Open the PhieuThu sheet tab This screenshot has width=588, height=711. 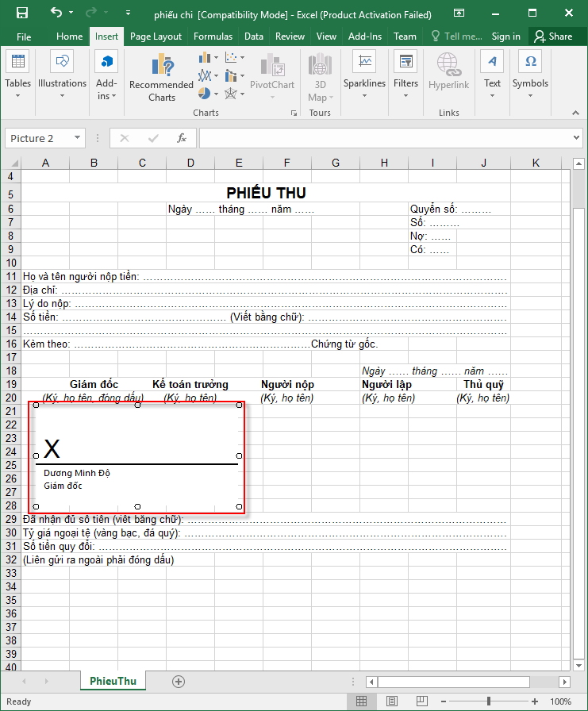click(x=113, y=682)
